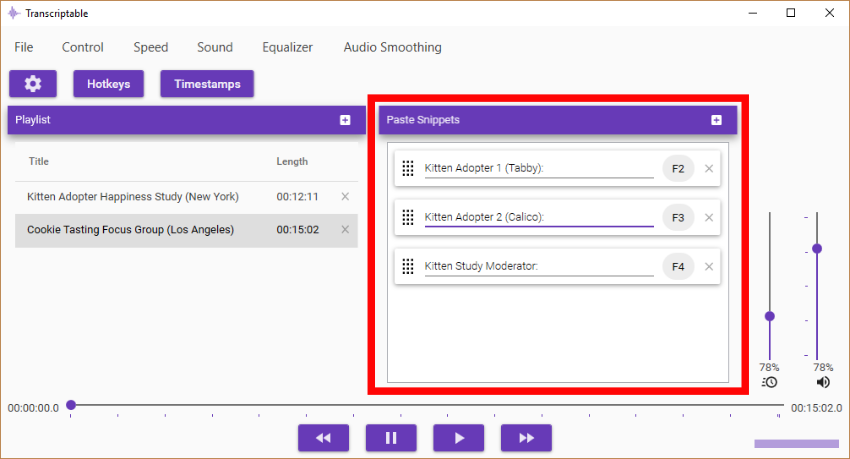
Task: Open the Equalizer menu
Action: [x=287, y=47]
